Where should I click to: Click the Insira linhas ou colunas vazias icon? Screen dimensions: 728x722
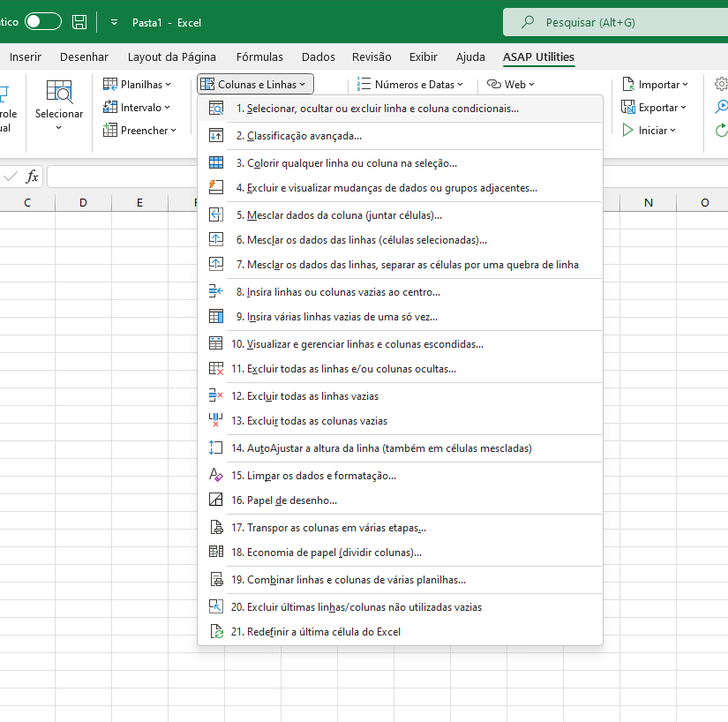point(216,291)
